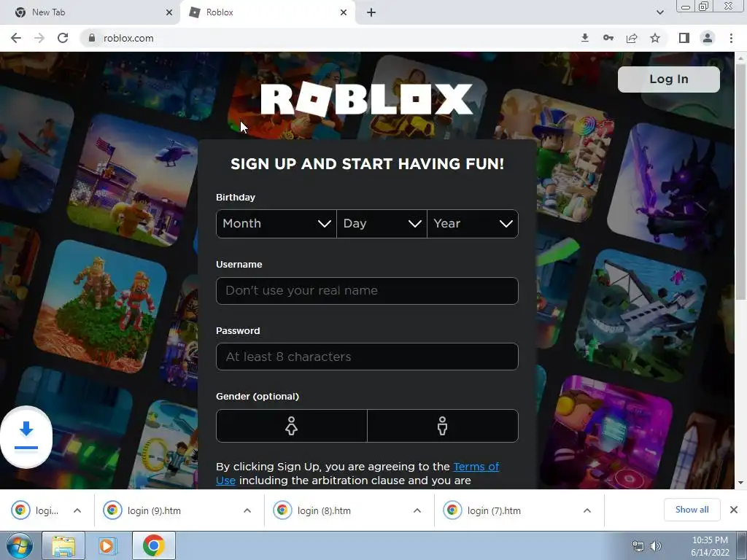Open the Day birthday dropdown

pos(382,223)
